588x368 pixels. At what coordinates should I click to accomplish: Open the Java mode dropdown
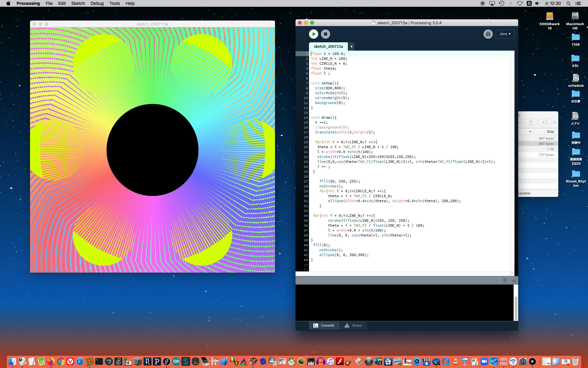pos(505,34)
